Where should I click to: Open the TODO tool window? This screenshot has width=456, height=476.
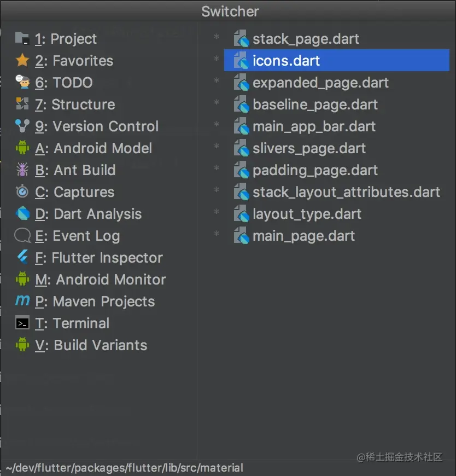pos(64,83)
